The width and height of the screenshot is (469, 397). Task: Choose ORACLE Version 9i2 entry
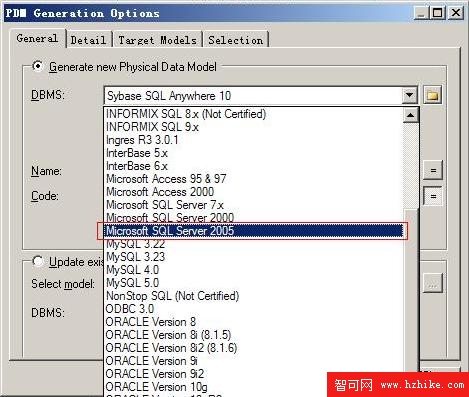[x=253, y=374]
